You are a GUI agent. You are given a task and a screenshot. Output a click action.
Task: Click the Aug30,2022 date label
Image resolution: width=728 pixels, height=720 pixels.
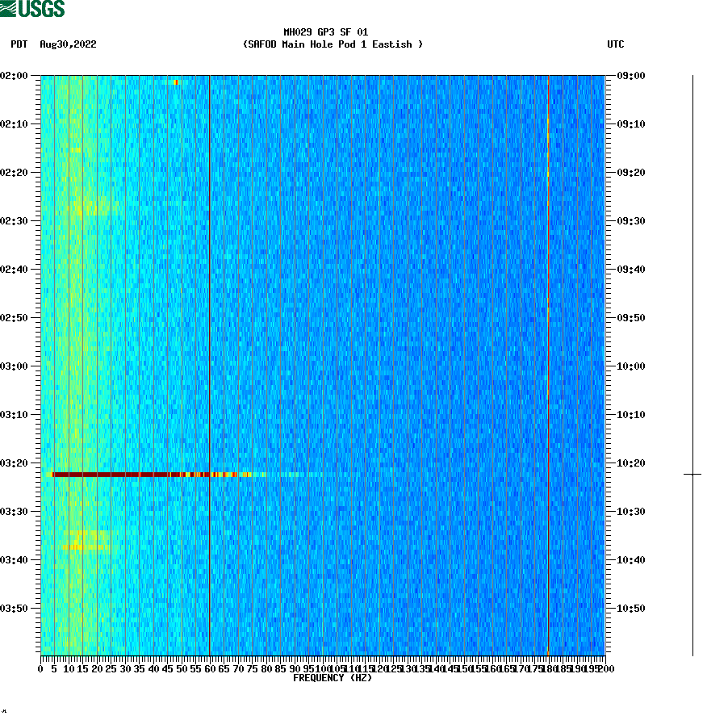pos(67,45)
